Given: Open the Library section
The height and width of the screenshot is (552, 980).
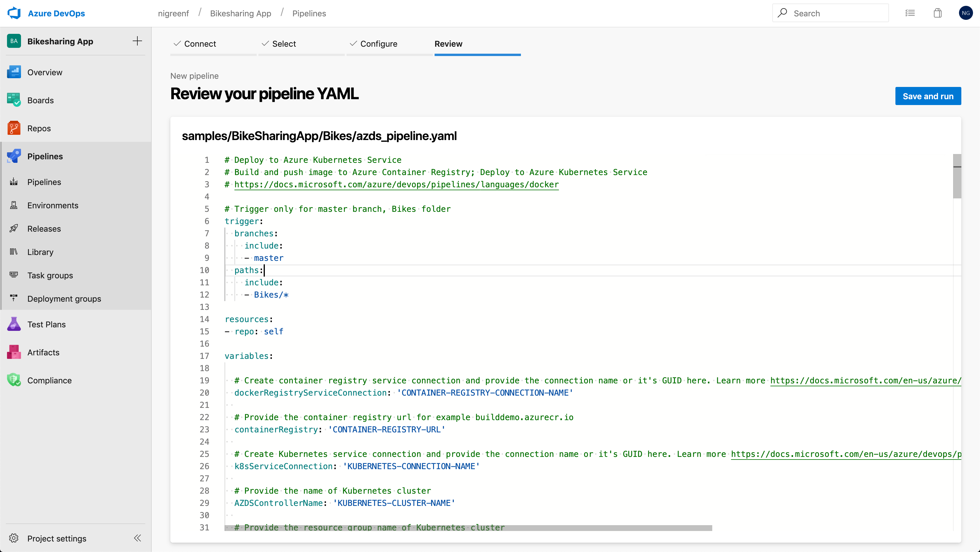Looking at the screenshot, I should (x=41, y=252).
